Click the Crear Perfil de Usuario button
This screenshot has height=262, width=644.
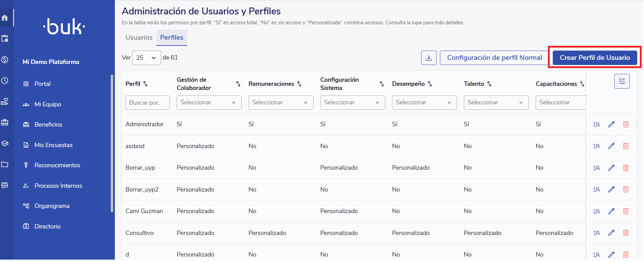tap(594, 58)
